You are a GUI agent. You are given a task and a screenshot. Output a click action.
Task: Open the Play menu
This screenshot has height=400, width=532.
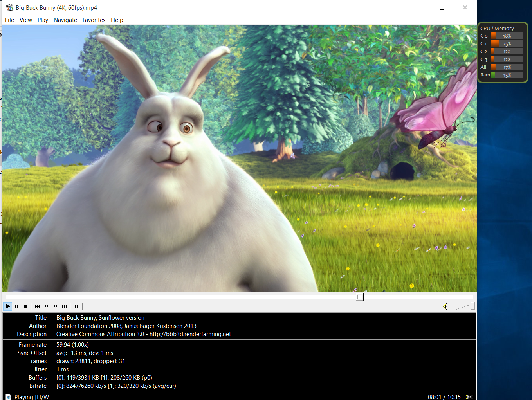43,20
